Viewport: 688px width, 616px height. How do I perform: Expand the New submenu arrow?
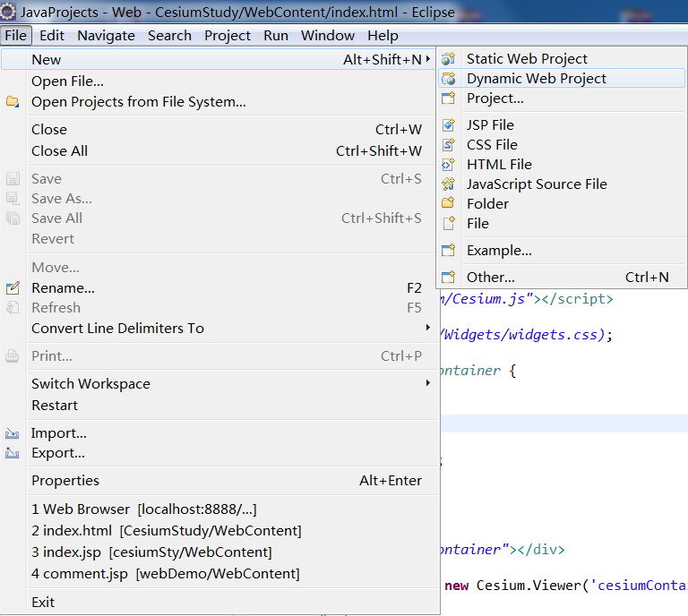[x=428, y=59]
